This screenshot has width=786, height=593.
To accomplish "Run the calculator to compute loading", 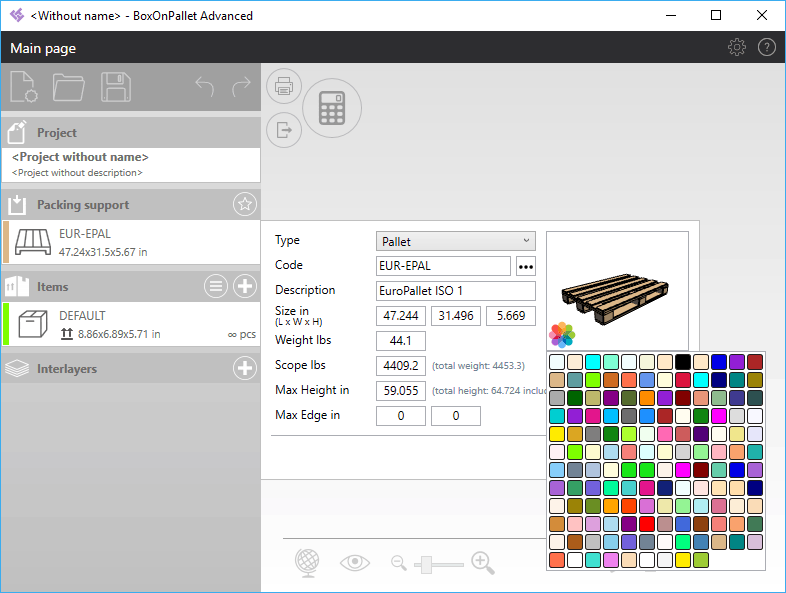I will [332, 108].
